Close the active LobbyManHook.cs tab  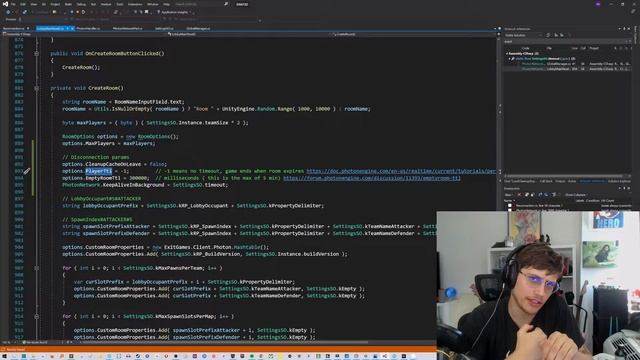[72, 29]
